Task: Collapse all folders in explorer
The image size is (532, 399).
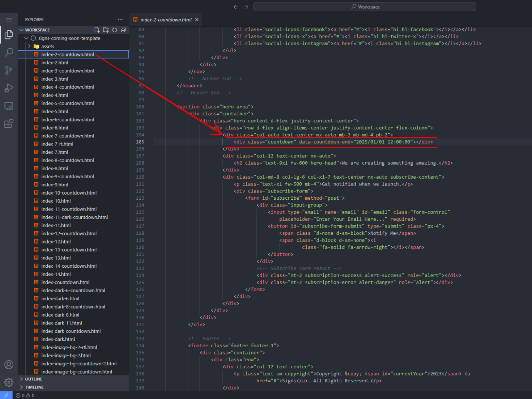Action: [x=124, y=30]
